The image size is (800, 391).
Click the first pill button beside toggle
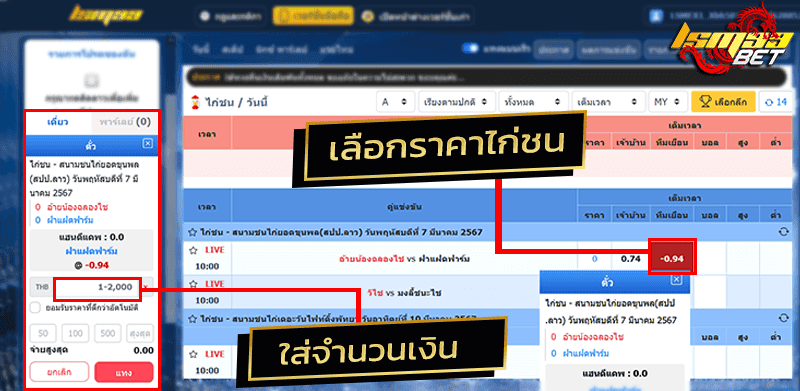coord(554,50)
